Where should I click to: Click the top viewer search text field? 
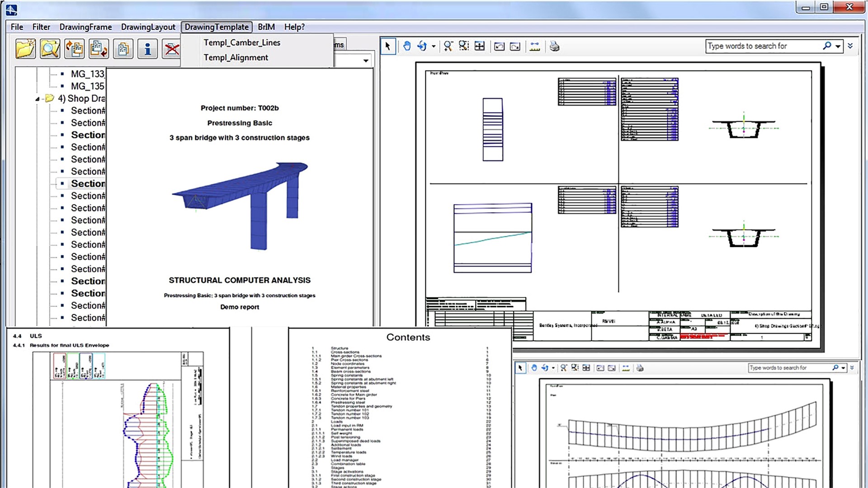(763, 46)
